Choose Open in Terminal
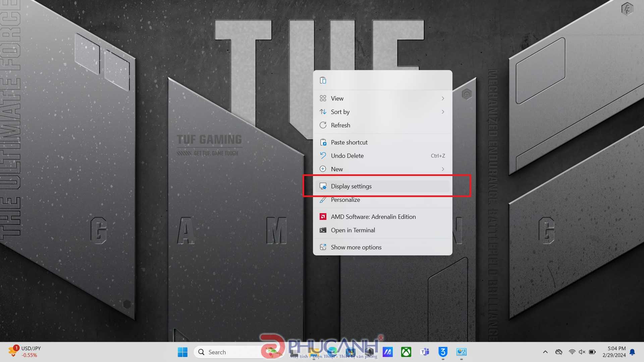 [382, 230]
